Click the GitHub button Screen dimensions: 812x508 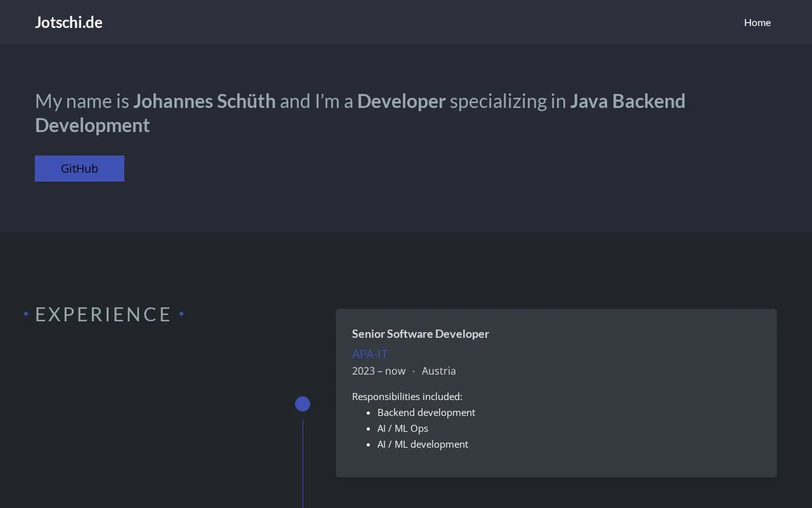pos(79,168)
